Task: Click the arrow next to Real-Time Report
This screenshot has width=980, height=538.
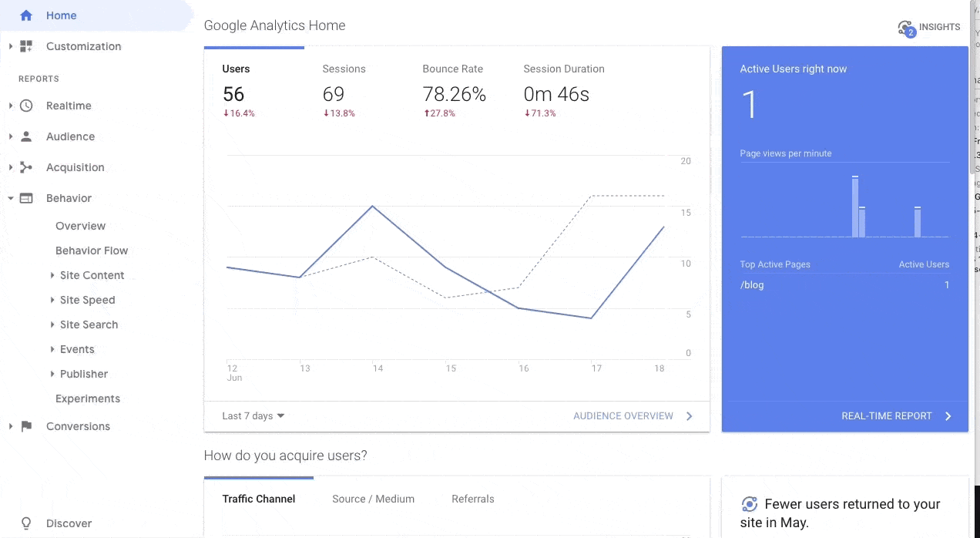Action: (x=948, y=416)
